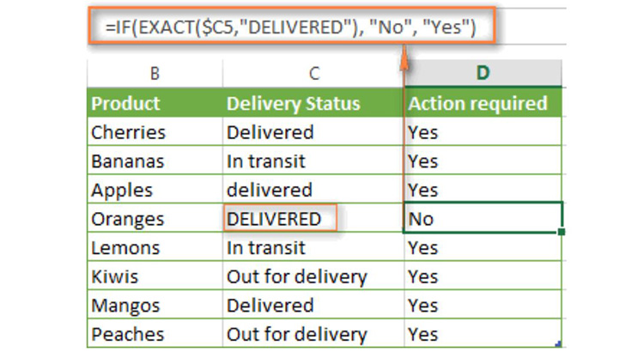Click the Delivery Status header cell

[x=313, y=103]
